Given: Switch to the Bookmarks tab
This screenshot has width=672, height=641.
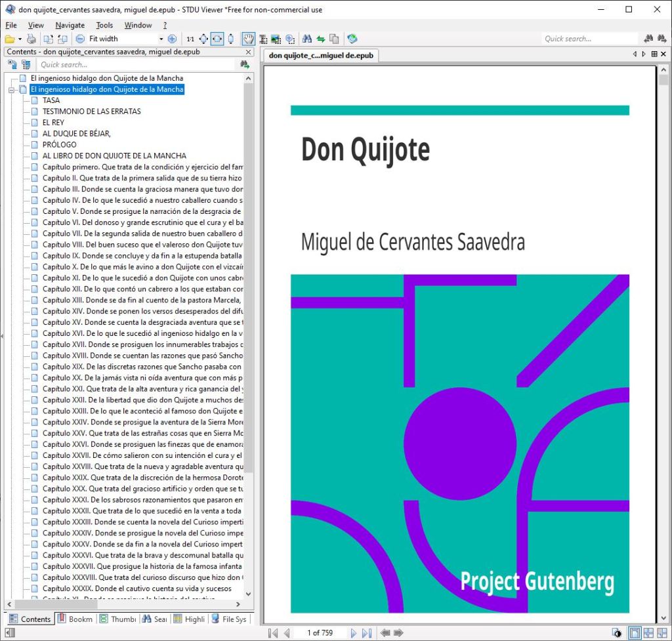Looking at the screenshot, I should (75, 619).
